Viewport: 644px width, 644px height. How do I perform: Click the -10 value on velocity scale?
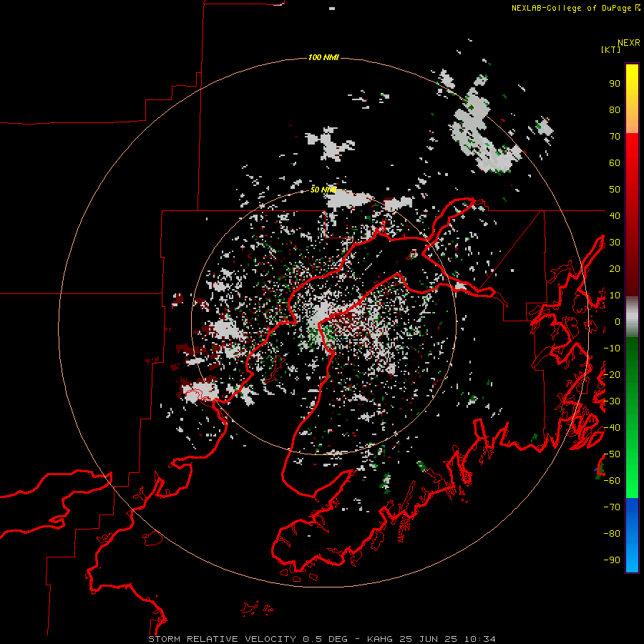pyautogui.click(x=612, y=348)
